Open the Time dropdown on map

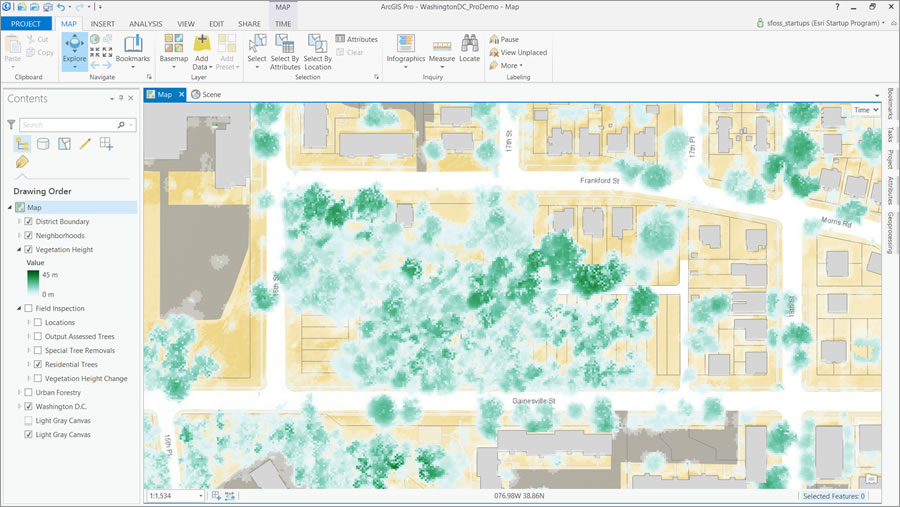pos(866,110)
